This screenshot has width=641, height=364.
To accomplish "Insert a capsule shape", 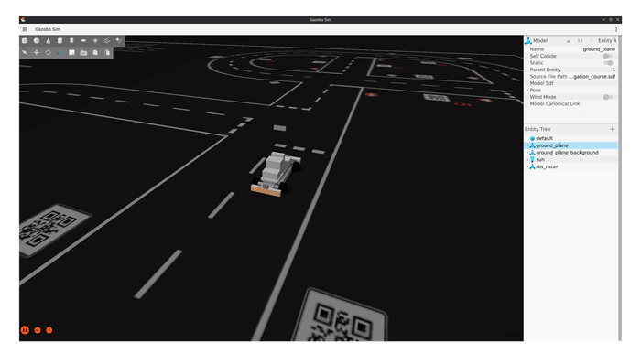I will pos(71,41).
